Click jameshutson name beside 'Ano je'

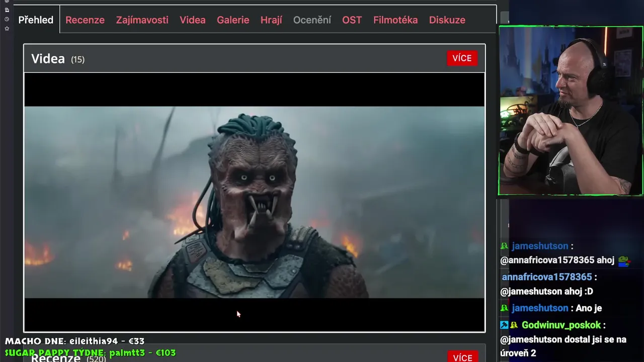tap(540, 308)
